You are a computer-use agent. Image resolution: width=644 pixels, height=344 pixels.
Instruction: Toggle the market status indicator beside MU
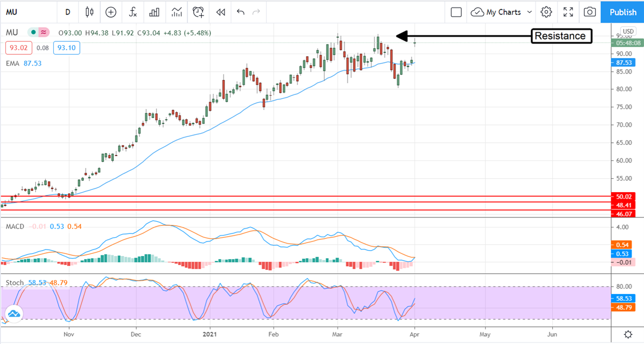click(x=33, y=32)
